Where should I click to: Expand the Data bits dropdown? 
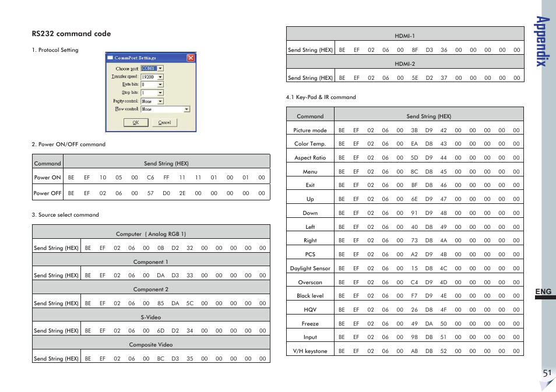coord(152,84)
